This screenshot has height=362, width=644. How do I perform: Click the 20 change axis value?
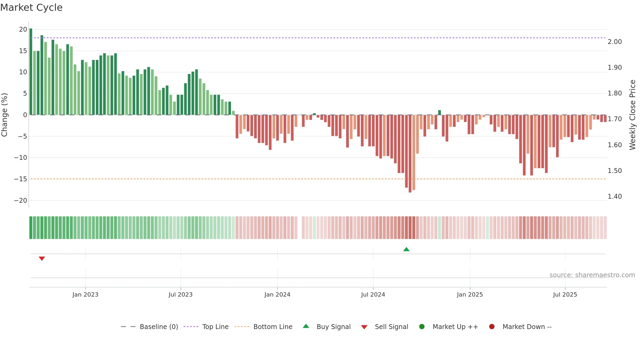23,29
